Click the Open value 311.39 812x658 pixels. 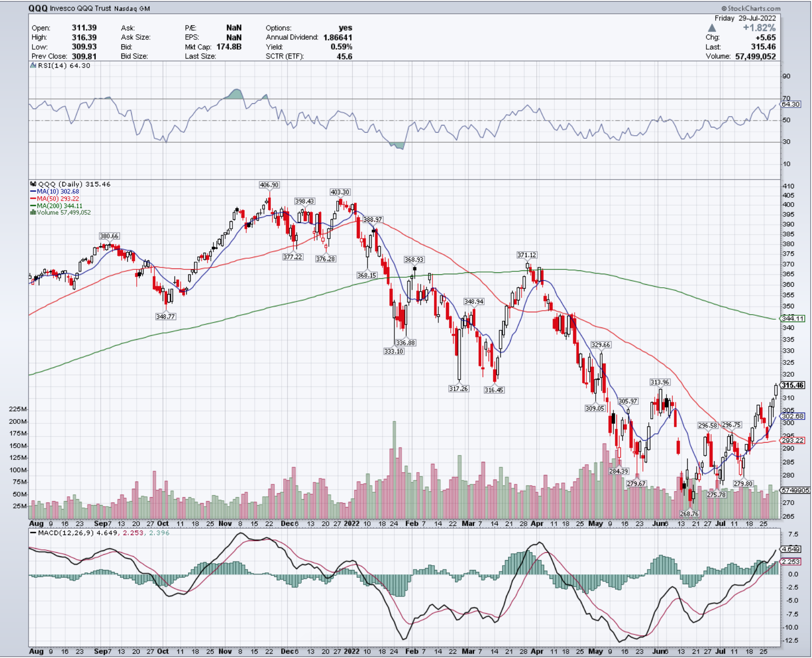tap(84, 28)
